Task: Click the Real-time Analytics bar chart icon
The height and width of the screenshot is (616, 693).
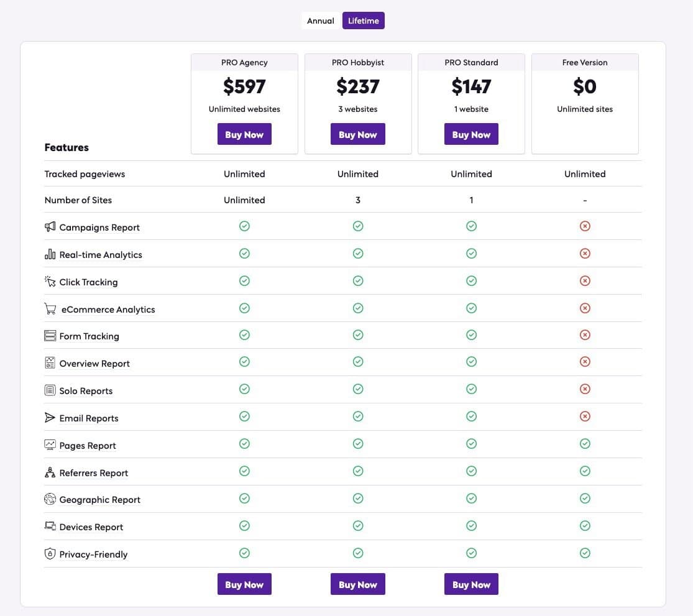Action: pos(50,254)
